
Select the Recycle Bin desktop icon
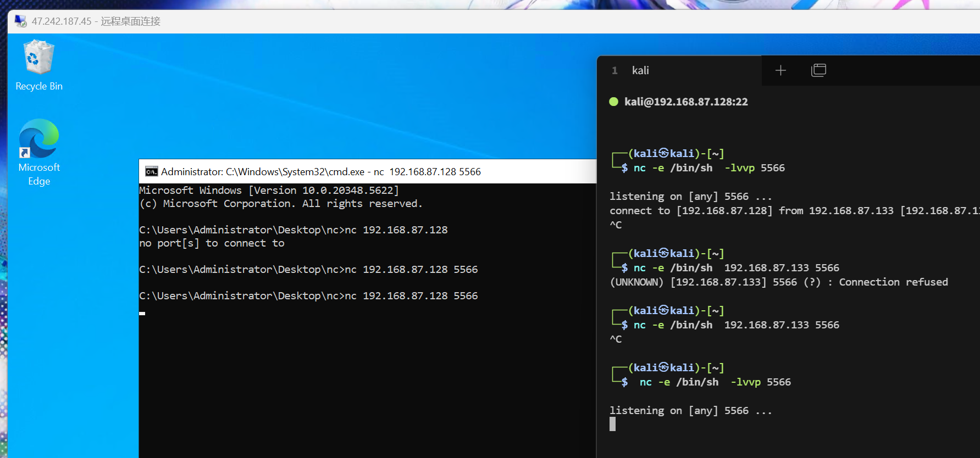38,65
